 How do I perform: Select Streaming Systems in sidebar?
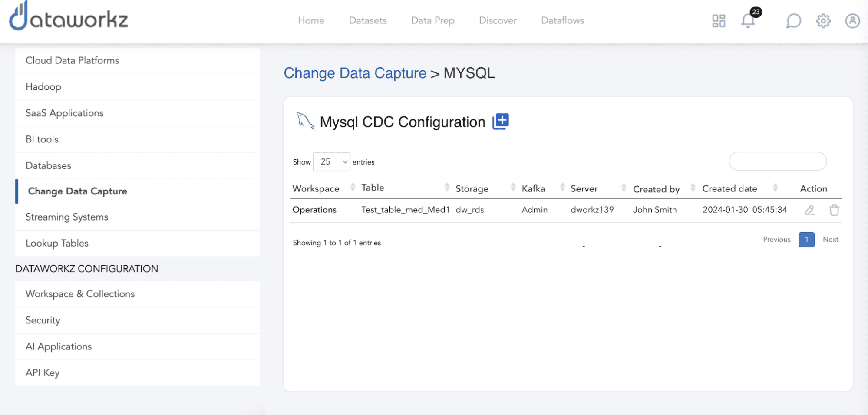tap(67, 217)
